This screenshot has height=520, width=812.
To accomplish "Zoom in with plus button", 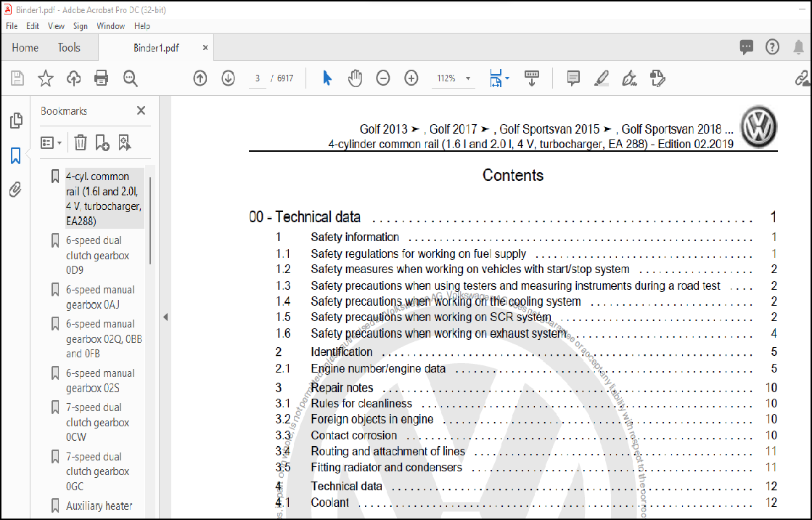I will coord(411,78).
